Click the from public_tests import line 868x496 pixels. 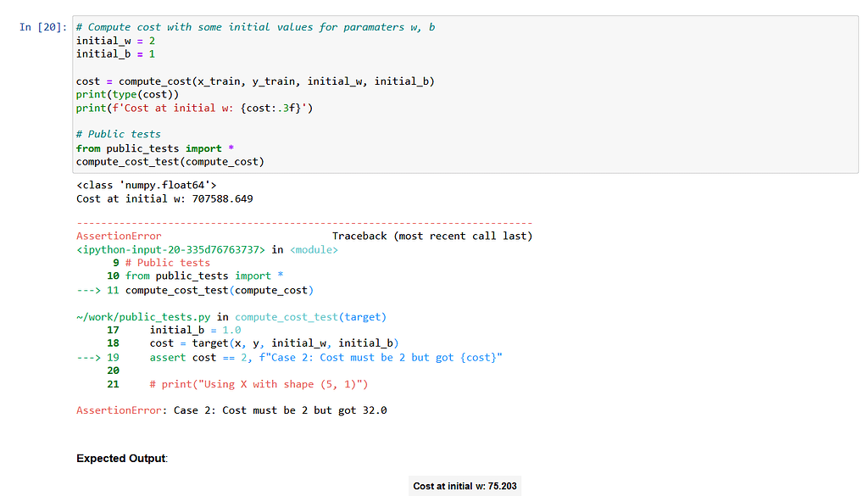pyautogui.click(x=153, y=148)
